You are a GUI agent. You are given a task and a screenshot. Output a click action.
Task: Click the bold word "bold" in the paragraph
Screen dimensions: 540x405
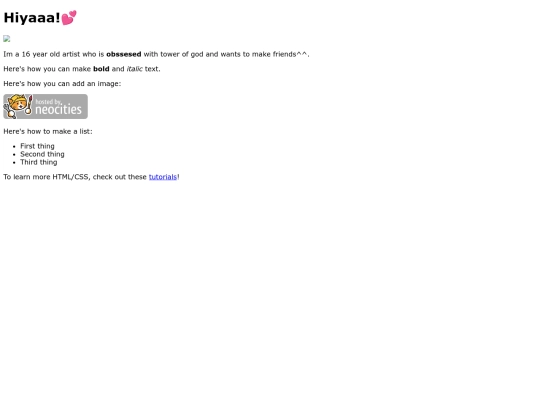pos(101,69)
